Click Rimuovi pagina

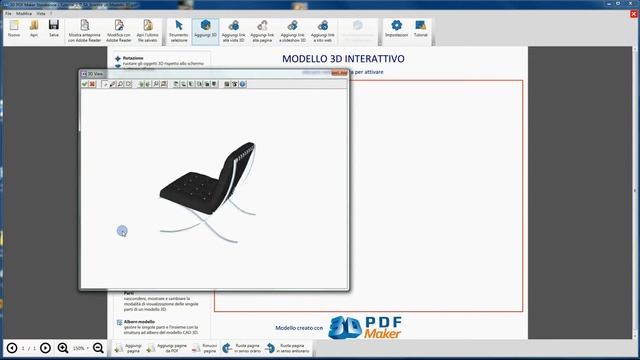[204, 348]
